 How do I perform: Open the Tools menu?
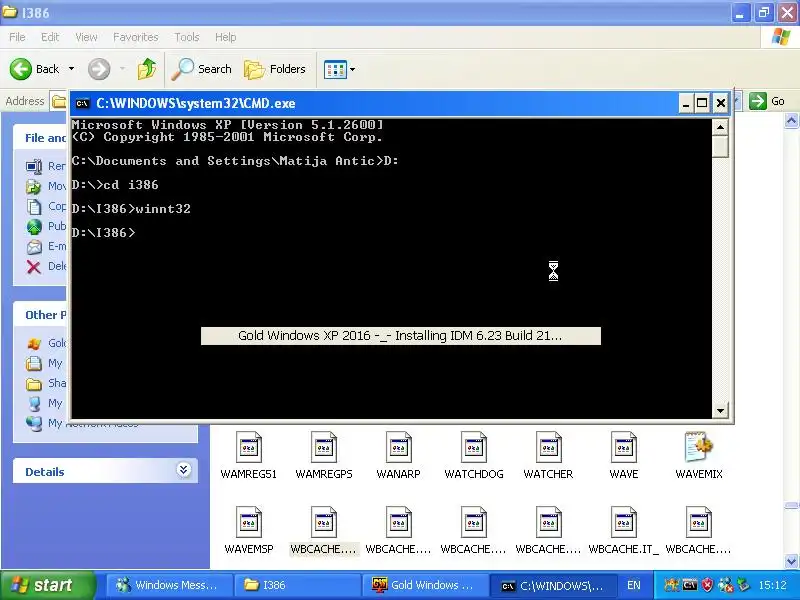[187, 37]
